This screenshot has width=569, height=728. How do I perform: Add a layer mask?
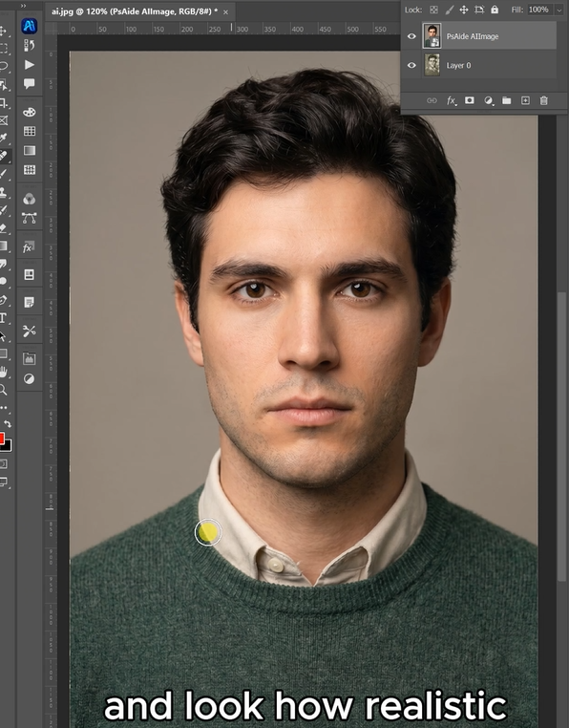[x=470, y=100]
